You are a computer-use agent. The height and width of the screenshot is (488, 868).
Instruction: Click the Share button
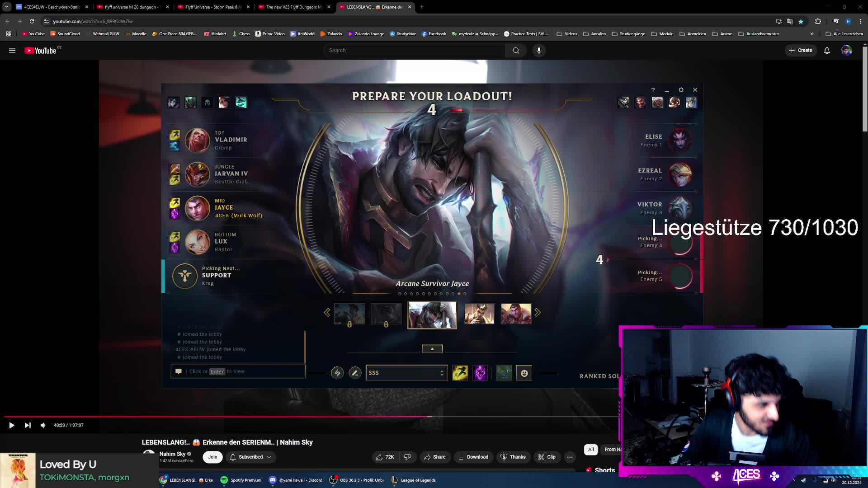point(434,457)
